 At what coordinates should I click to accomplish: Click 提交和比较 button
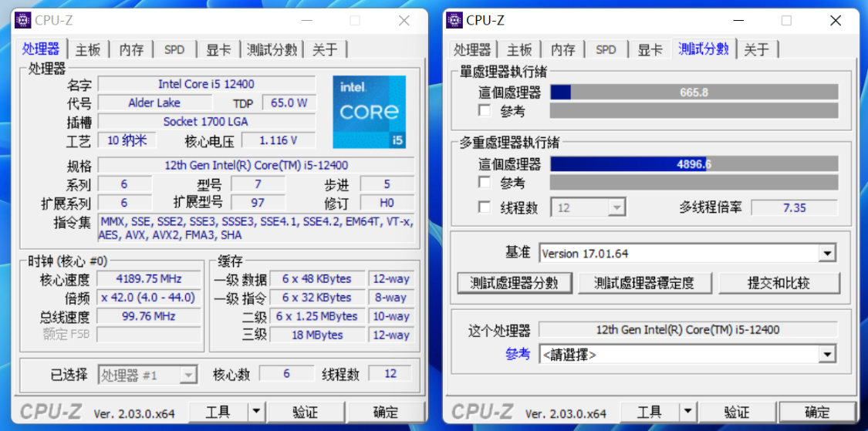click(778, 283)
